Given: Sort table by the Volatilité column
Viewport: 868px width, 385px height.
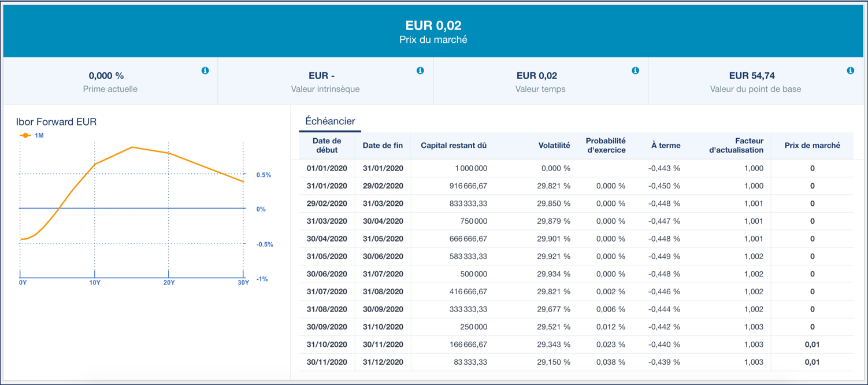Looking at the screenshot, I should tap(554, 145).
